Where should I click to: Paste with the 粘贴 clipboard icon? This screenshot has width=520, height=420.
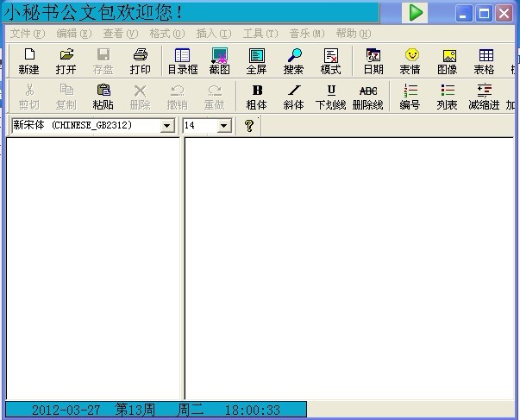103,97
